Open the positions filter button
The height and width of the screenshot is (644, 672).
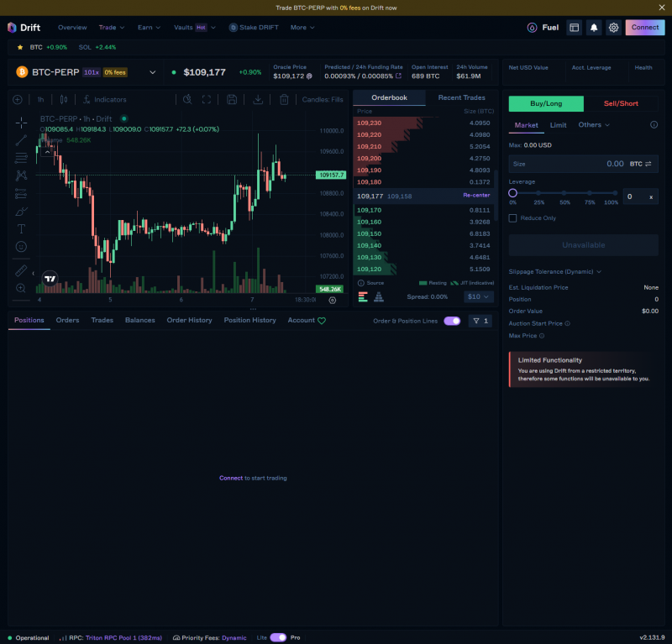pyautogui.click(x=480, y=321)
